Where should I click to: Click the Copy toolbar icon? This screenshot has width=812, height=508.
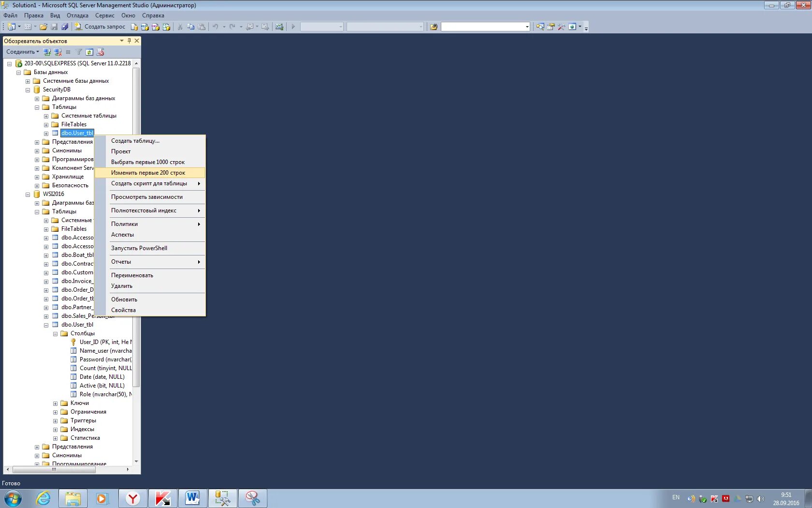coord(191,27)
